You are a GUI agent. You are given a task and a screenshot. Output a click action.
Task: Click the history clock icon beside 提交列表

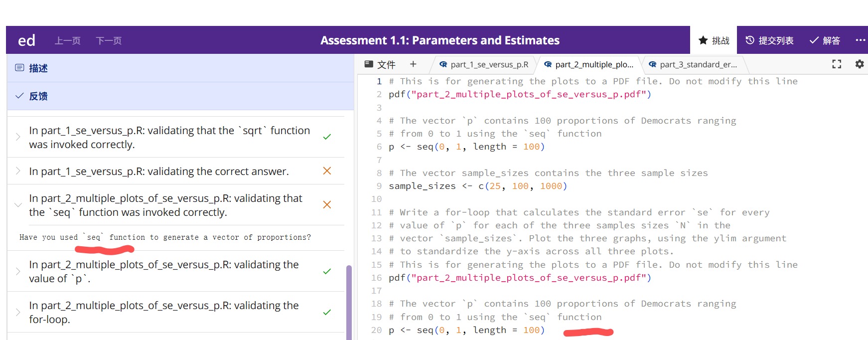point(750,40)
